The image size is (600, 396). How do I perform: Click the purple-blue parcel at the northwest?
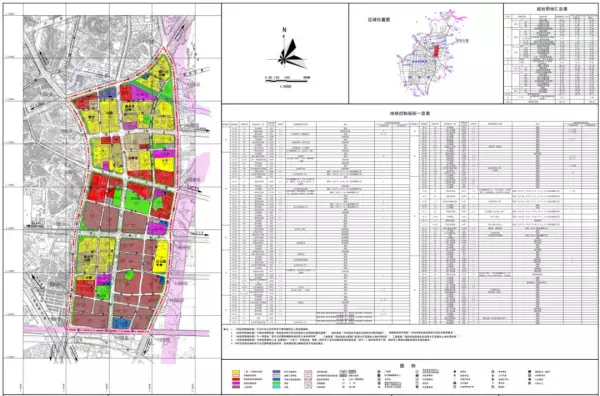pos(108,93)
